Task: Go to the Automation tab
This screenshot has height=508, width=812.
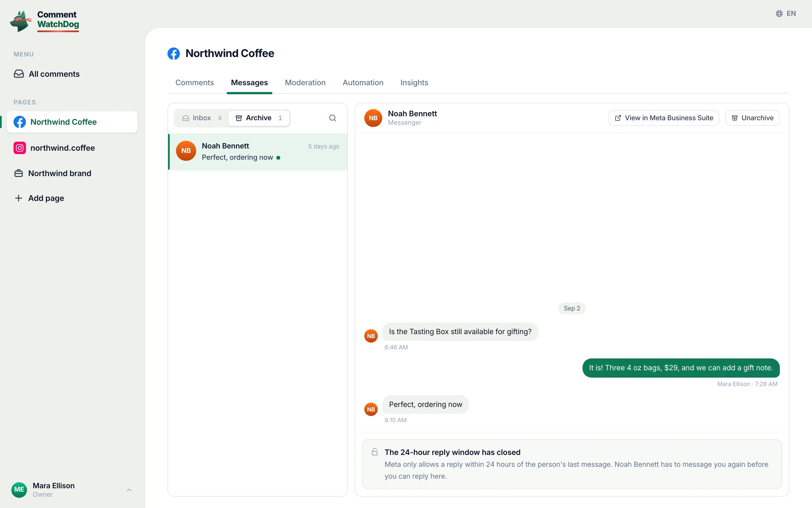Action: coord(363,83)
